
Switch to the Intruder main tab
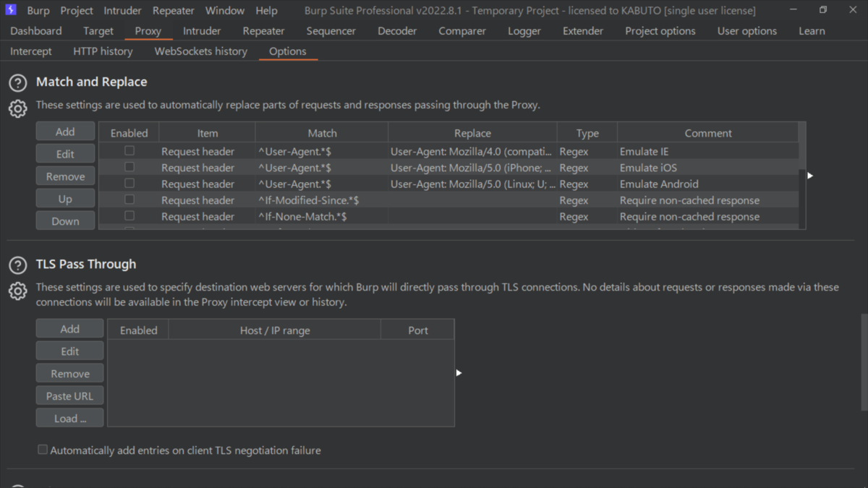click(x=202, y=31)
